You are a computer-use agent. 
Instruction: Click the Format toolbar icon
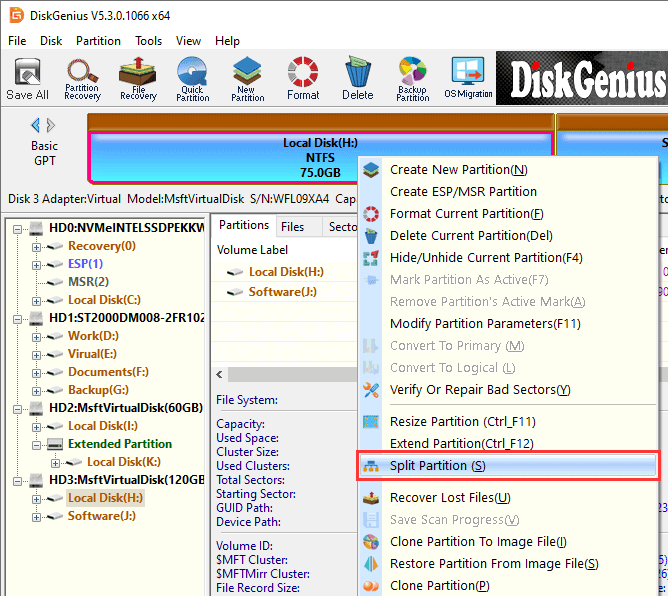pyautogui.click(x=303, y=78)
